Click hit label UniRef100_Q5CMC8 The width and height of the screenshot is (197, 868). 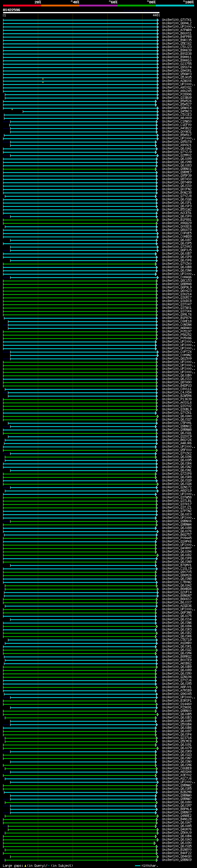click(176, 741)
